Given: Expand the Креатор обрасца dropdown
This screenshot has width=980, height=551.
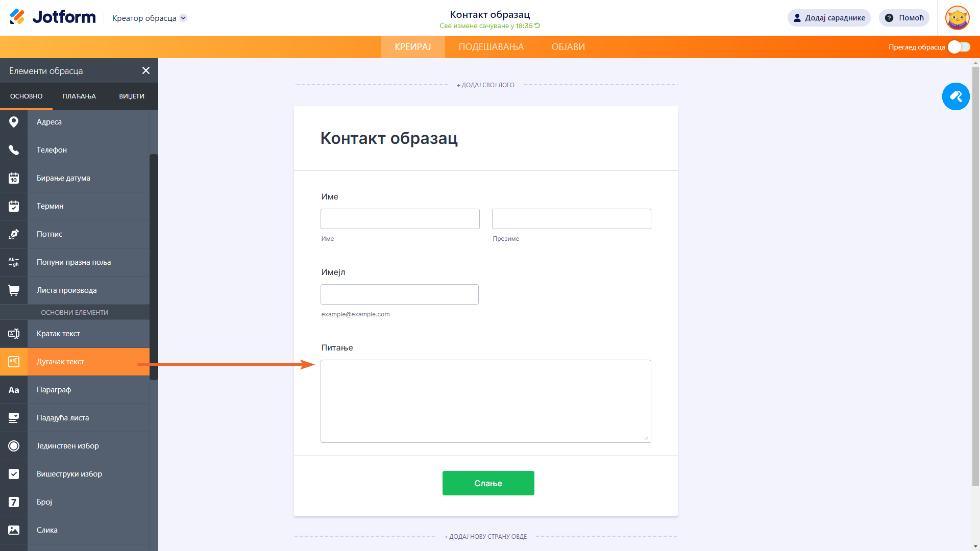Looking at the screenshot, I should tap(184, 18).
